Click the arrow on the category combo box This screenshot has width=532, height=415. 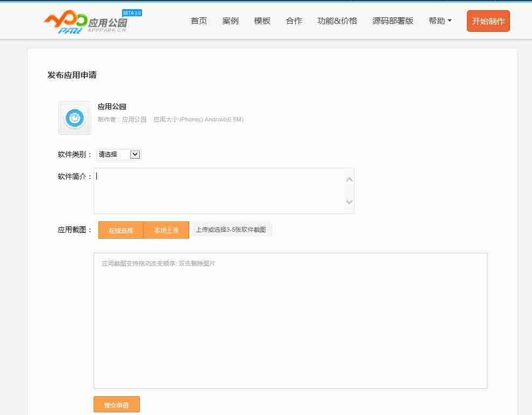click(134, 154)
